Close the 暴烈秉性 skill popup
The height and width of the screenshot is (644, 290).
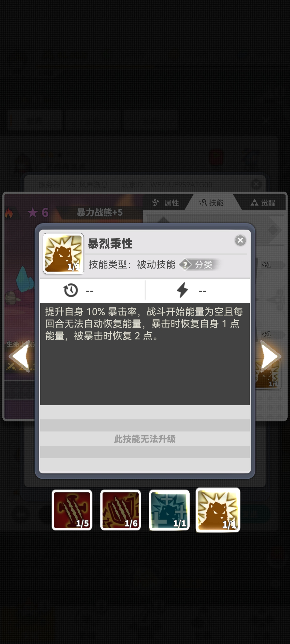pyautogui.click(x=240, y=240)
